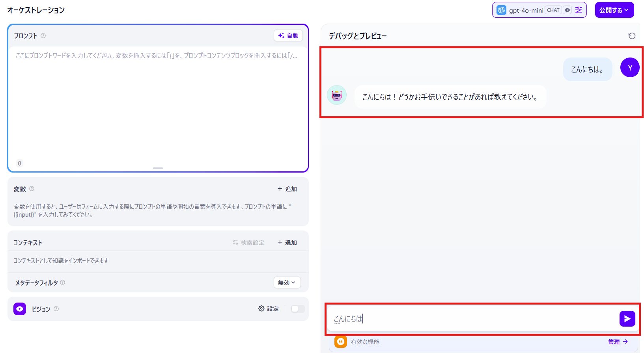This screenshot has width=644, height=353.
Task: Click the OpenAI gpt-4o-mini model icon
Action: point(501,10)
